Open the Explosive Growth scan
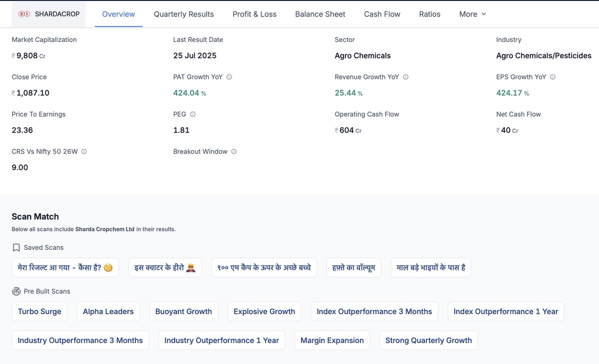 click(x=265, y=312)
